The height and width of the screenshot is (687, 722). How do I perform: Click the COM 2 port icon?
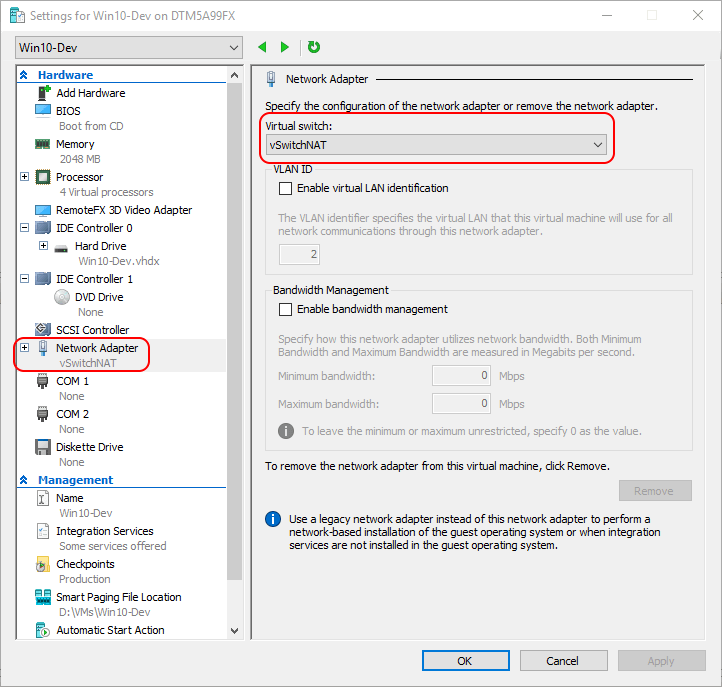[42, 414]
